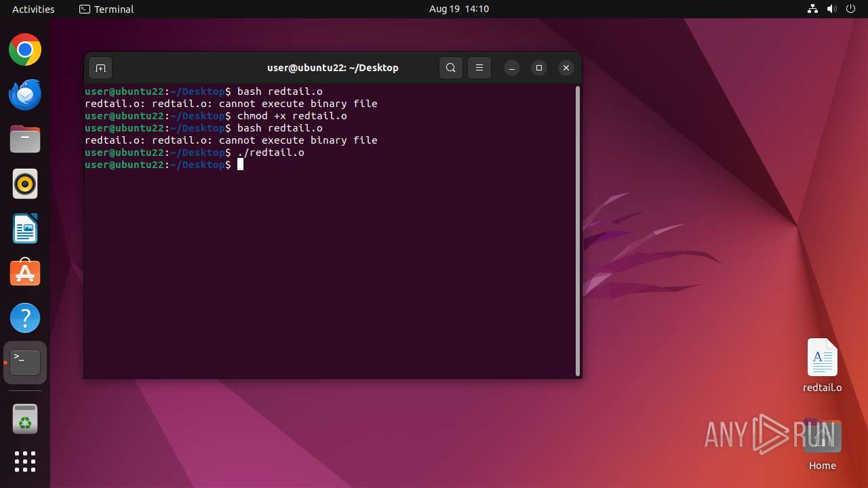This screenshot has height=488, width=868.
Task: Click the terminal cursor at the last prompt
Action: 240,165
